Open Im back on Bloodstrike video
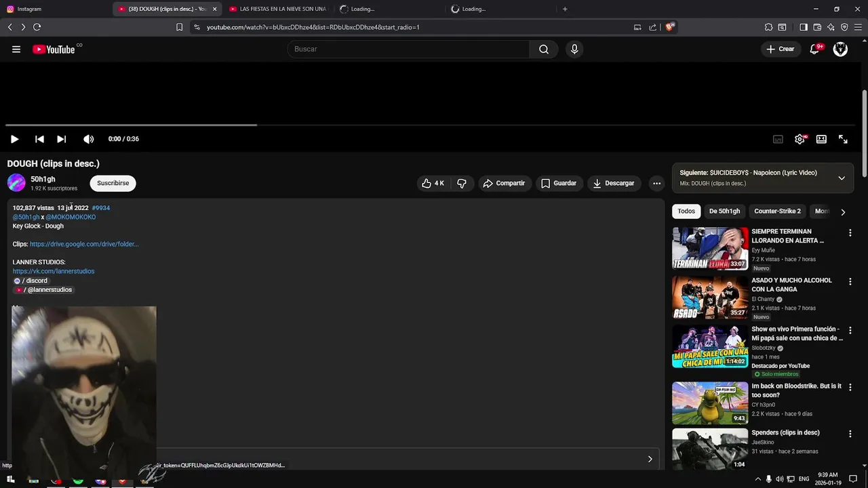Viewport: 868px width, 488px height. point(710,403)
